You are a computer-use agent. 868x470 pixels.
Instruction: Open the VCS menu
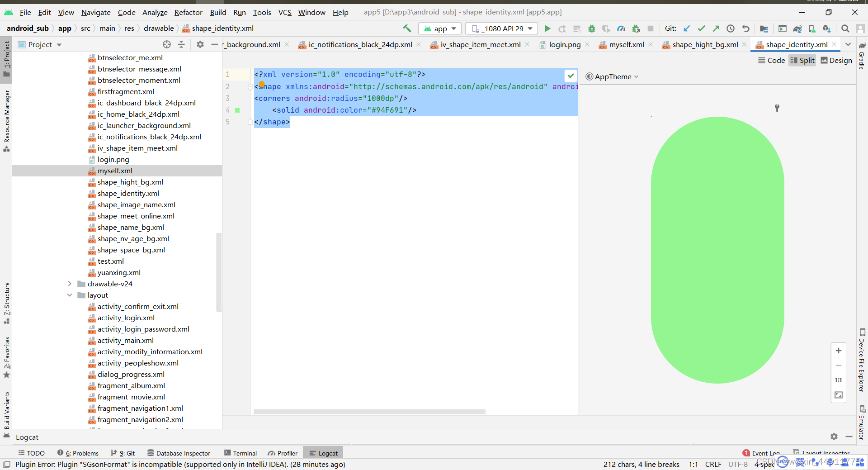(x=285, y=12)
